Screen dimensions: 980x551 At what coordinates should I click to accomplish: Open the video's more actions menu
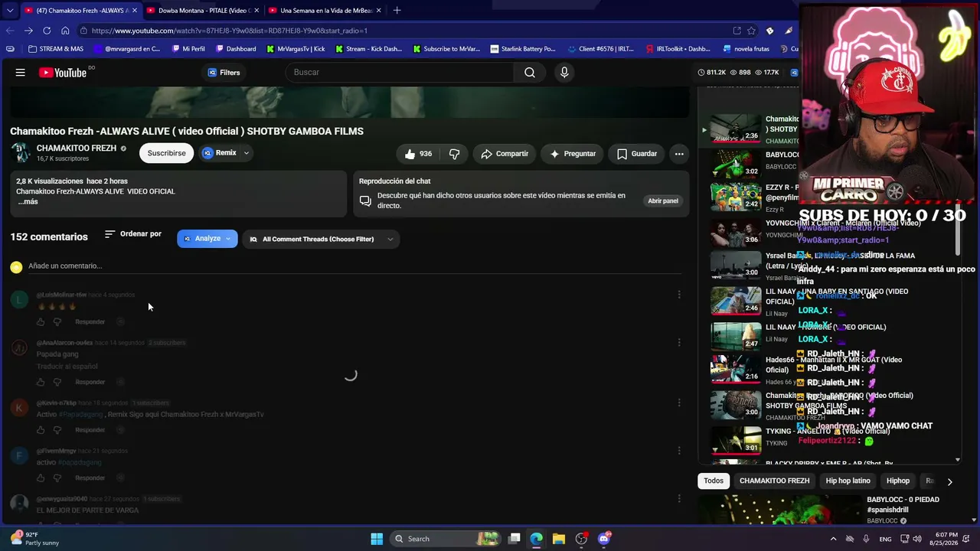pos(679,154)
